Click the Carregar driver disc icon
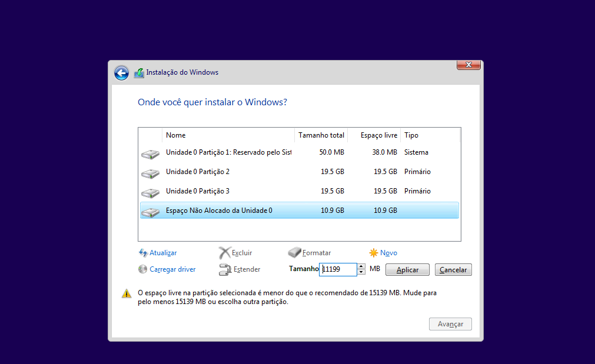The image size is (595, 364). click(x=142, y=269)
